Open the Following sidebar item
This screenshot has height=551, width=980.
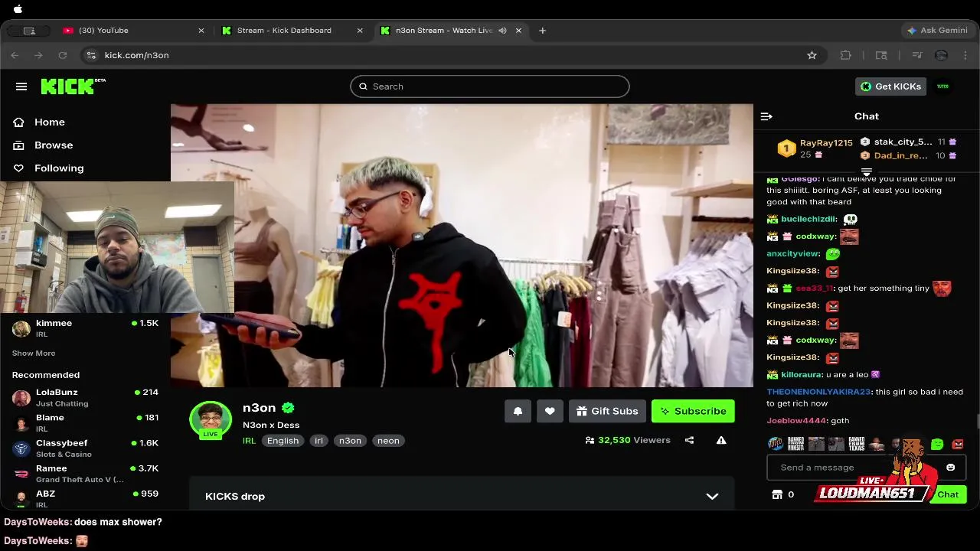click(48, 168)
